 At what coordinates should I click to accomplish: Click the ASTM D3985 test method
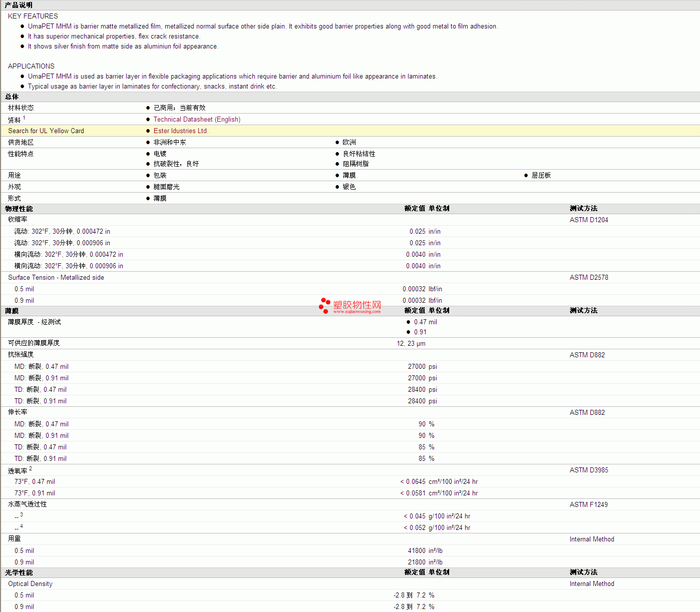(589, 470)
